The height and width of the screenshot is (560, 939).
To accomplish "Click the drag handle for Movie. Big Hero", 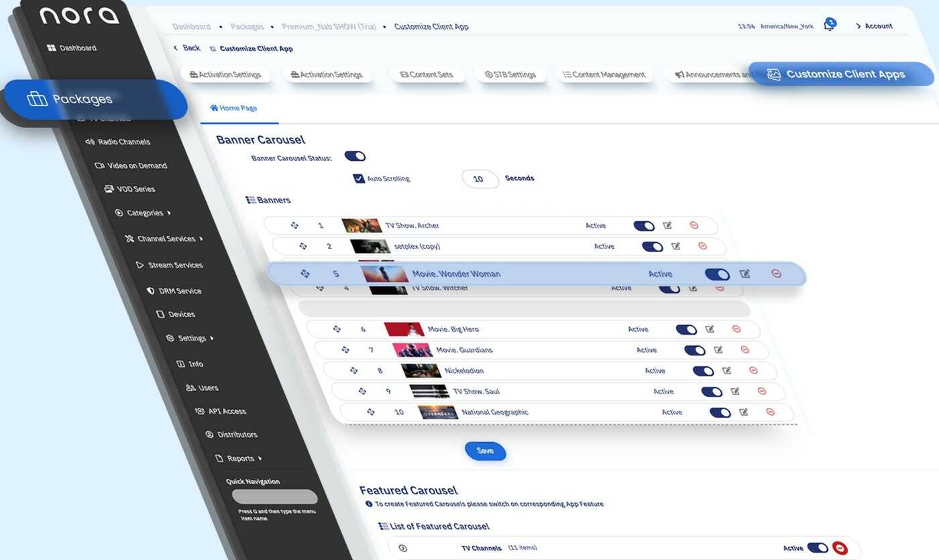I will tap(337, 329).
